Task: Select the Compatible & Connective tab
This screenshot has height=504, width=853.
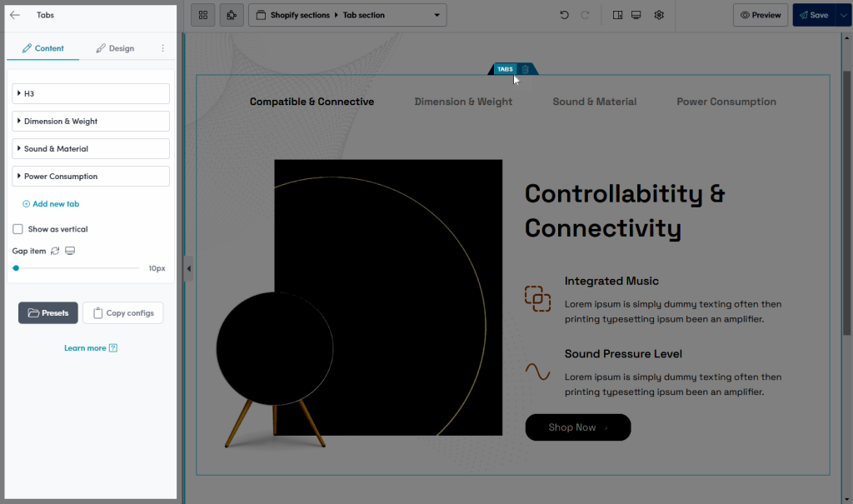Action: click(312, 102)
